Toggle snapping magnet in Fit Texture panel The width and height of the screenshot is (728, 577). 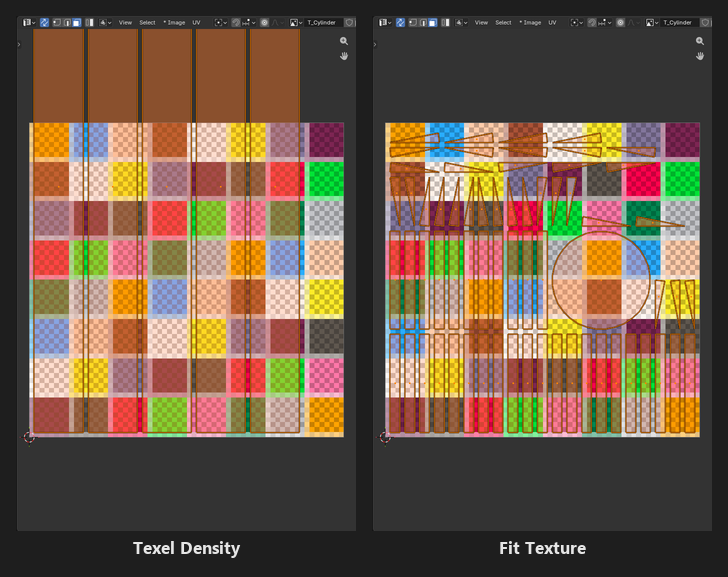pyautogui.click(x=592, y=22)
